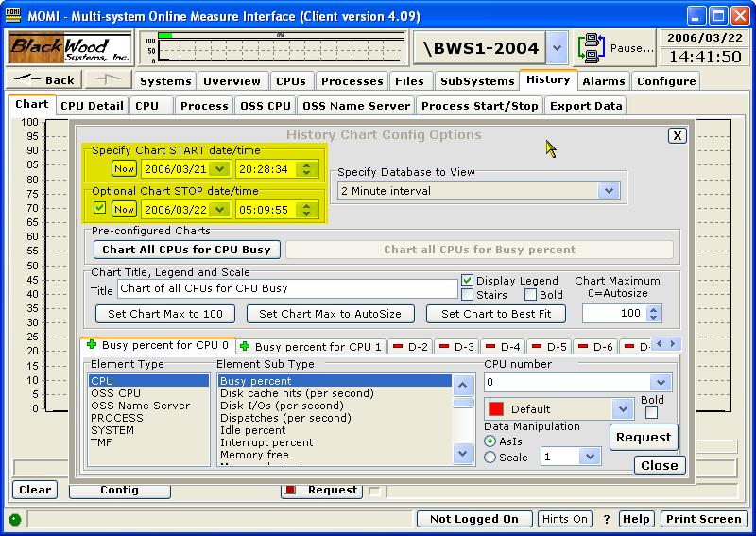The width and height of the screenshot is (756, 536).
Task: Click the Hints On button
Action: 564,519
